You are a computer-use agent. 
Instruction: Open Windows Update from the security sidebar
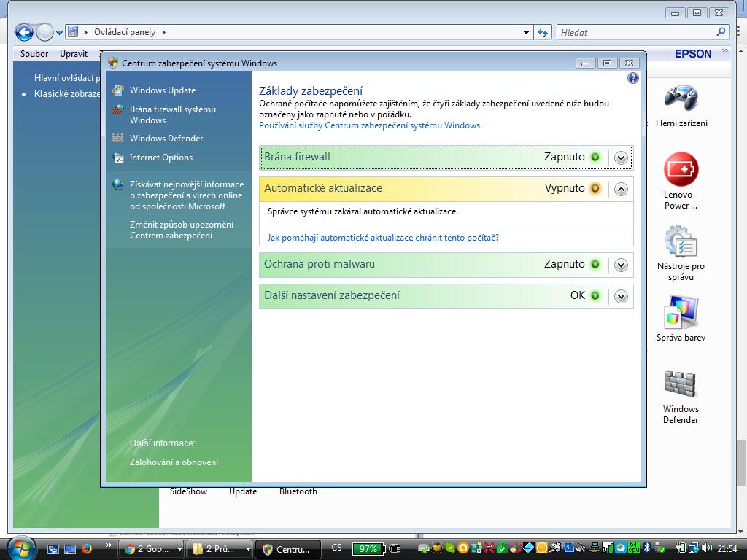point(163,90)
